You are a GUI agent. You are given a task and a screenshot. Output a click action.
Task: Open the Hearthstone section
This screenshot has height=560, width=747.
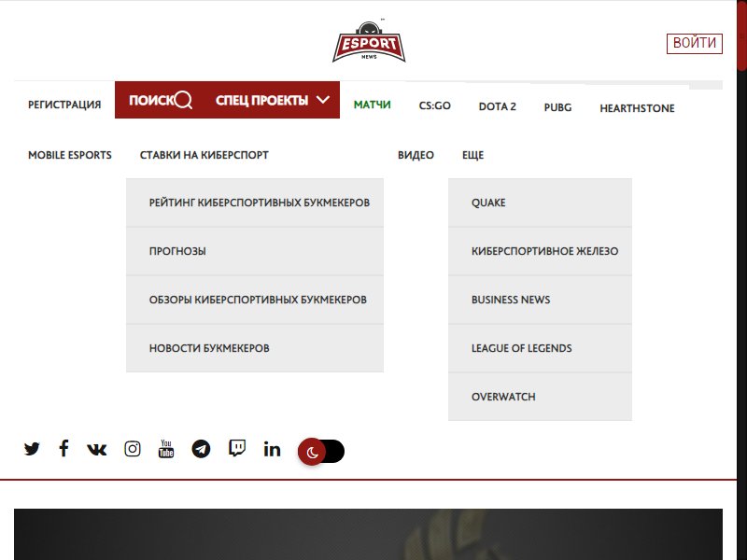(x=637, y=108)
